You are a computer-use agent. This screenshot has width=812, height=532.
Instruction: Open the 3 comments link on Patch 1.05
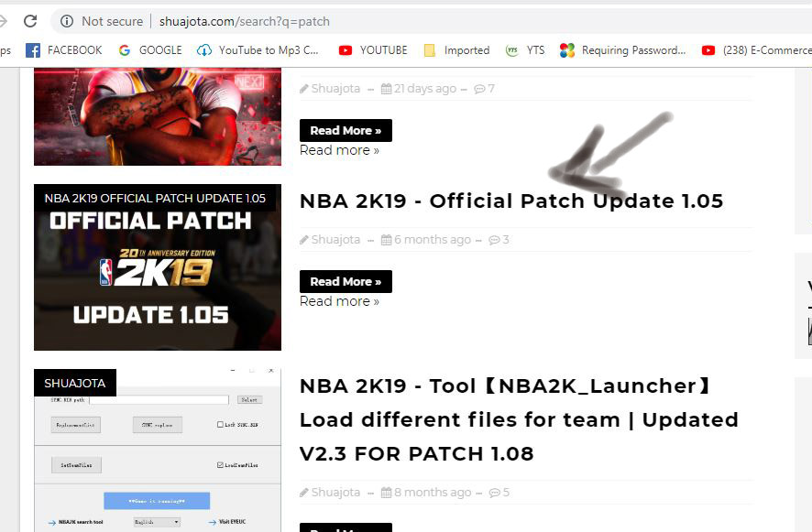click(x=499, y=240)
